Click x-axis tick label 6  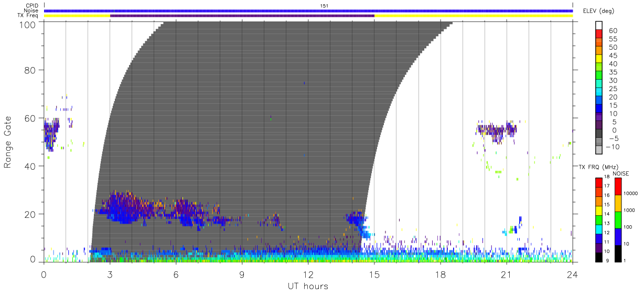coord(176,274)
